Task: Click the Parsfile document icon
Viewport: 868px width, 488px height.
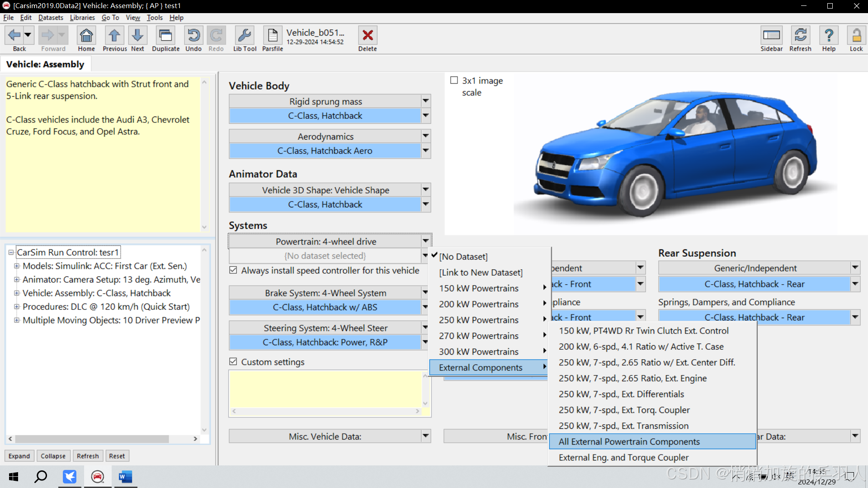Action: (273, 35)
